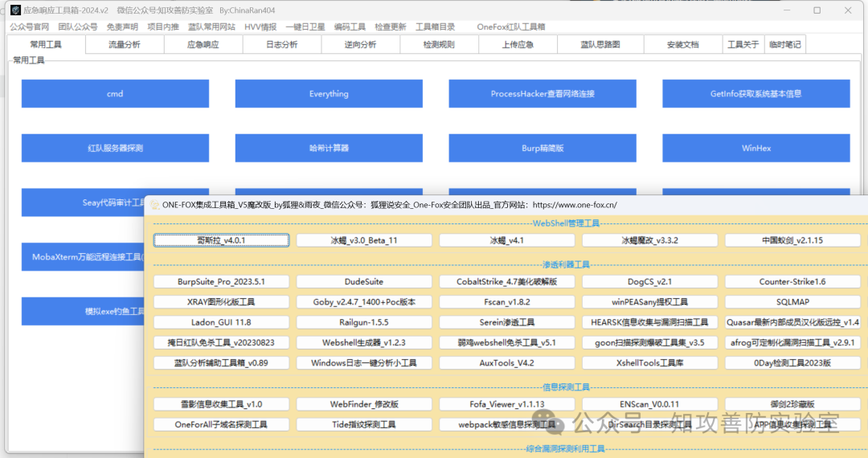Open Webshell生成器_v1.2.3

pos(364,342)
